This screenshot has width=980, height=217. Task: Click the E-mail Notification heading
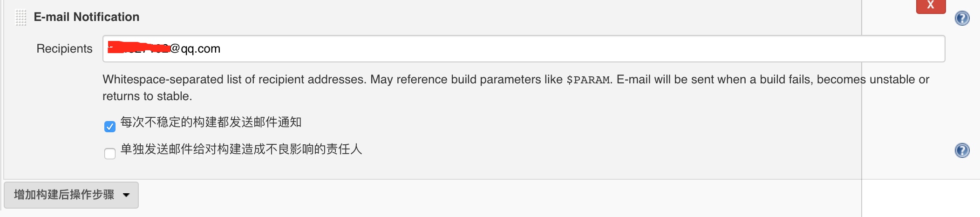pyautogui.click(x=87, y=17)
